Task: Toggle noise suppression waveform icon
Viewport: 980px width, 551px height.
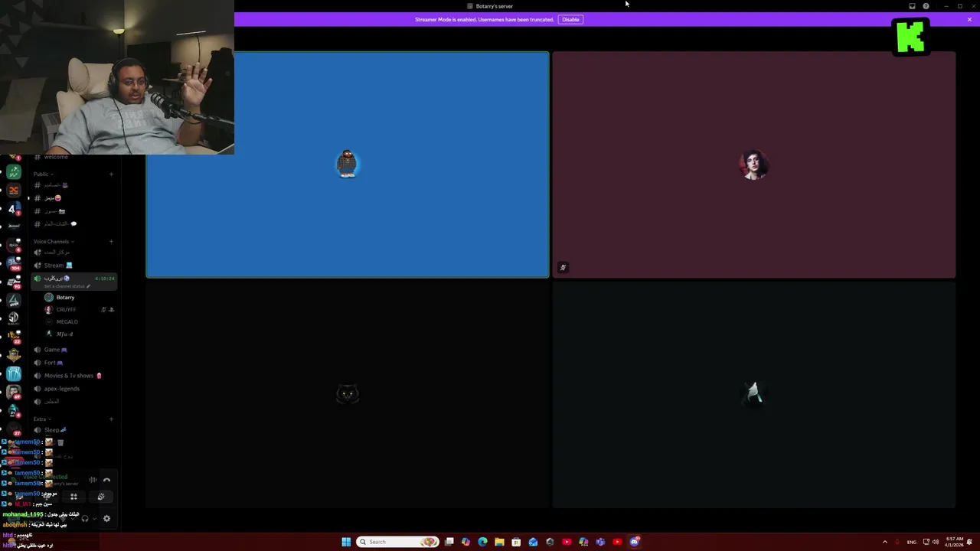Action: pyautogui.click(x=93, y=481)
